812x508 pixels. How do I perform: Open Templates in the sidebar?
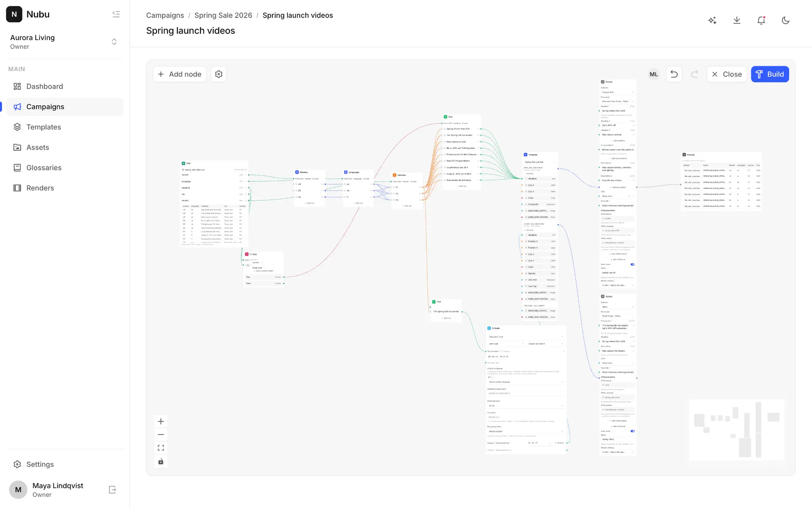coord(65,127)
